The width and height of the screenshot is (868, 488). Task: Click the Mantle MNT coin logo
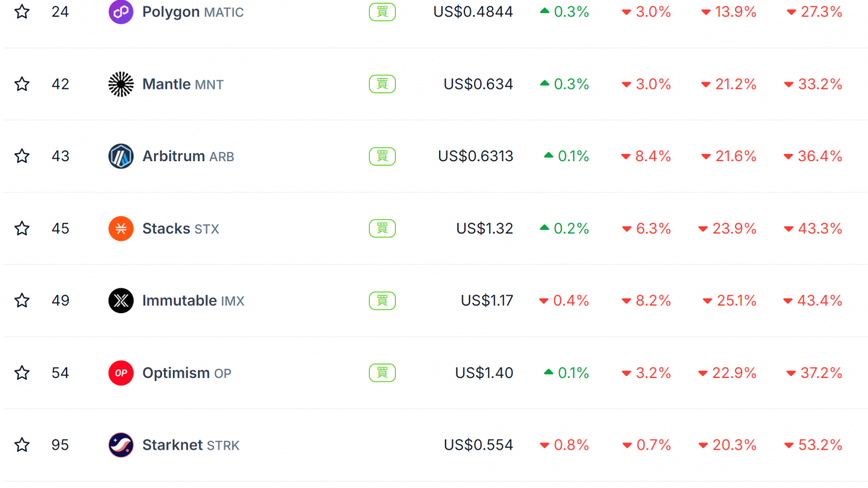tap(121, 84)
